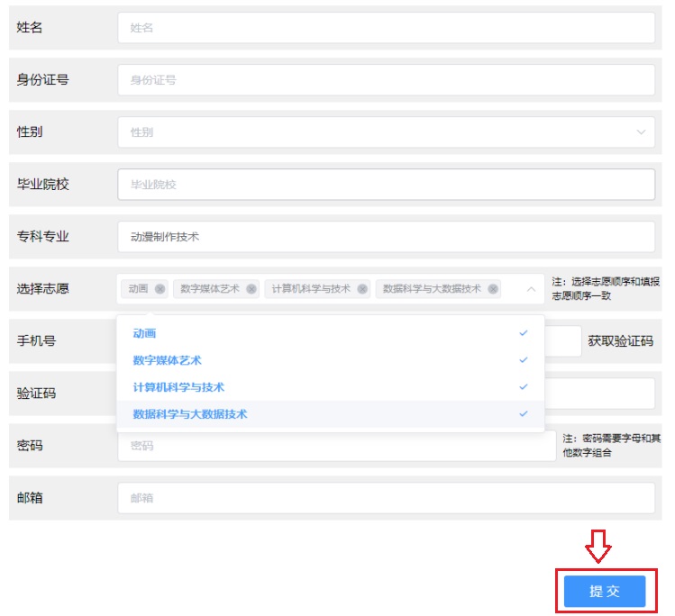Collapse the 选择志愿 dropdown with the up arrow
Image resolution: width=675 pixels, height=616 pixels.
(x=530, y=289)
